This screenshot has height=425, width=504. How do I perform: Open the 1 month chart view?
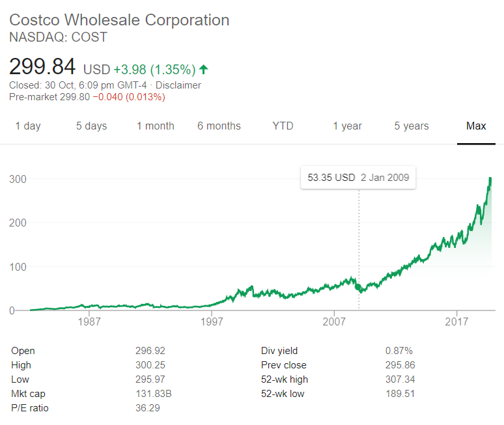(x=155, y=126)
